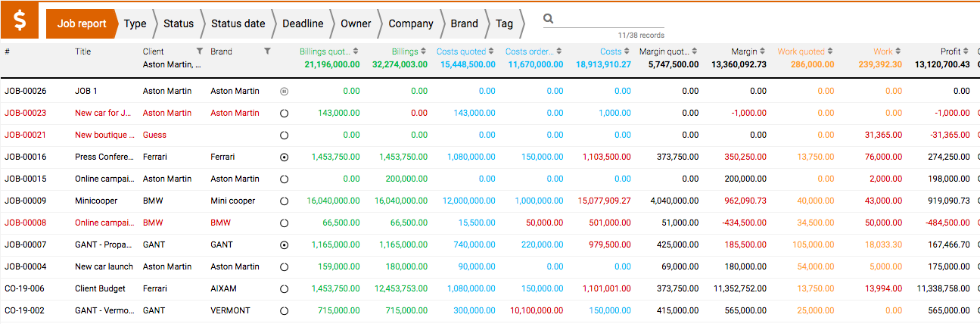Open the Client column filter funnel icon

[199, 51]
